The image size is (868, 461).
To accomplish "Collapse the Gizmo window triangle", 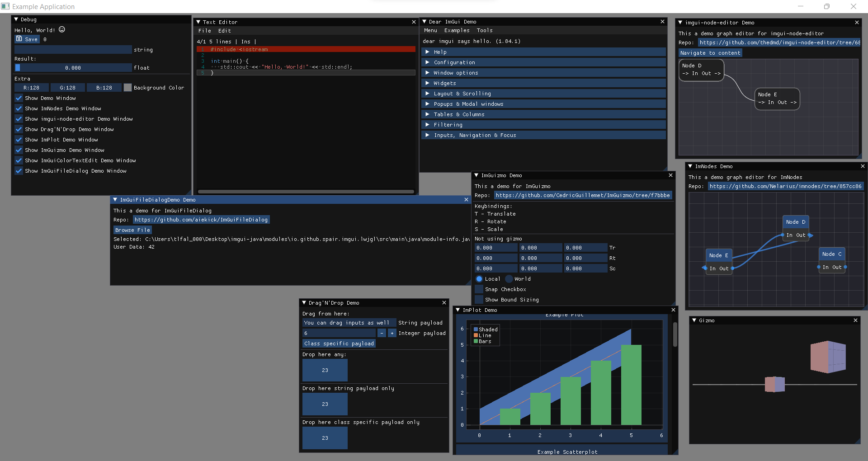I will click(694, 320).
